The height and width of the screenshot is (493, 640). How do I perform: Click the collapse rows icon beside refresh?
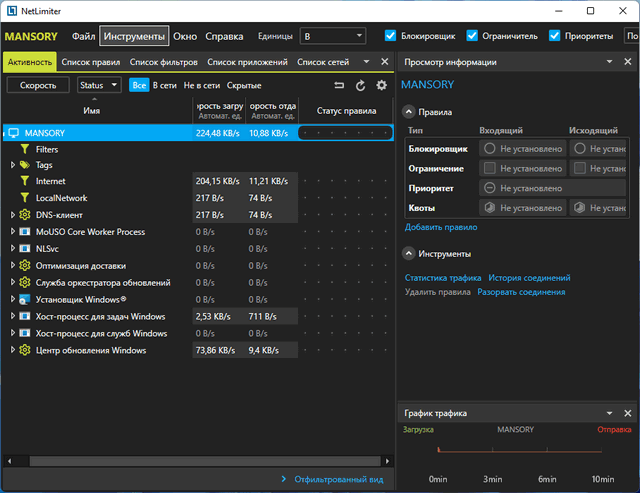[x=339, y=86]
